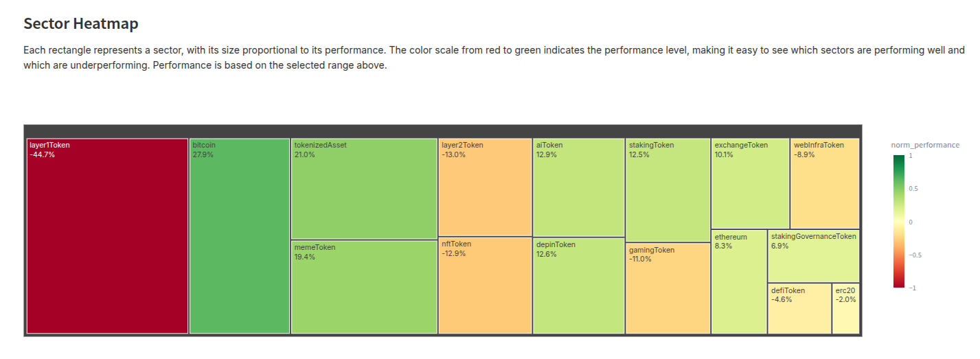The width and height of the screenshot is (980, 359).
Task: Click the dark root bar above the treemap
Action: pyautogui.click(x=442, y=131)
